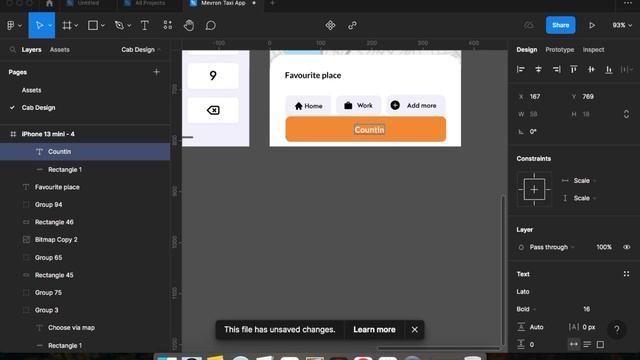
Task: Switch to the Inspect tab
Action: (x=593, y=50)
